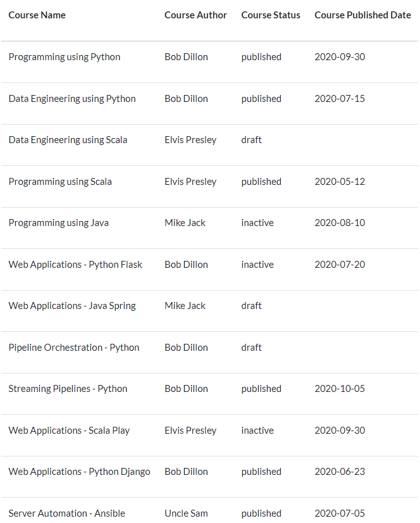
Task: Select Web Applications - Scala Play cell
Action: pyautogui.click(x=69, y=431)
